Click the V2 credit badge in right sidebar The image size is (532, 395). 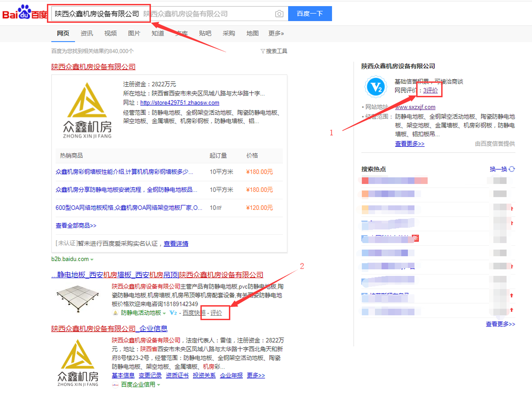click(x=375, y=87)
